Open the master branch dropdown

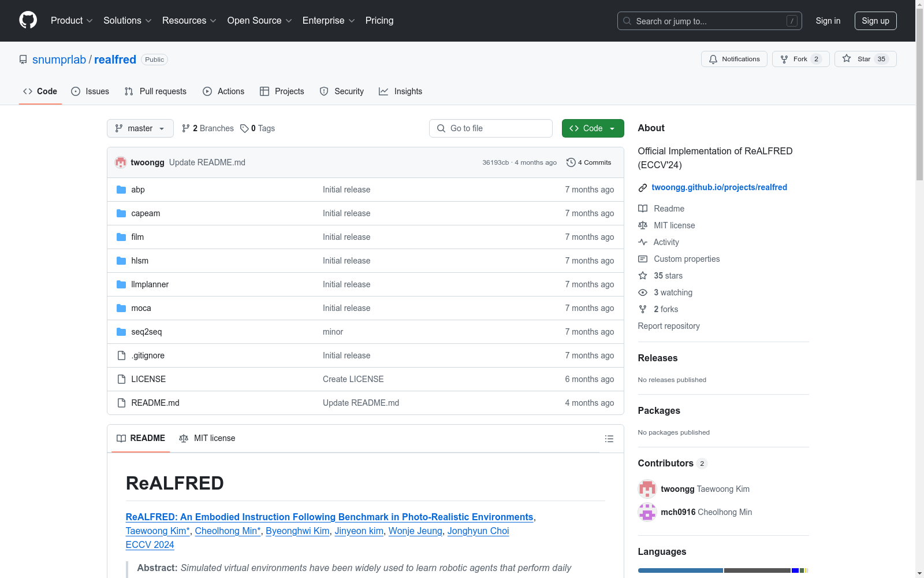click(140, 128)
